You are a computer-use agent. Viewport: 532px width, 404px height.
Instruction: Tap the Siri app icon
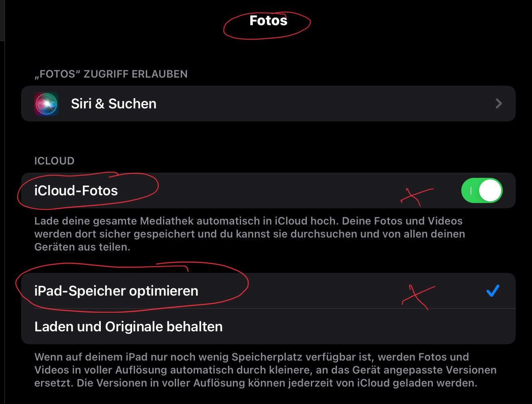point(46,104)
